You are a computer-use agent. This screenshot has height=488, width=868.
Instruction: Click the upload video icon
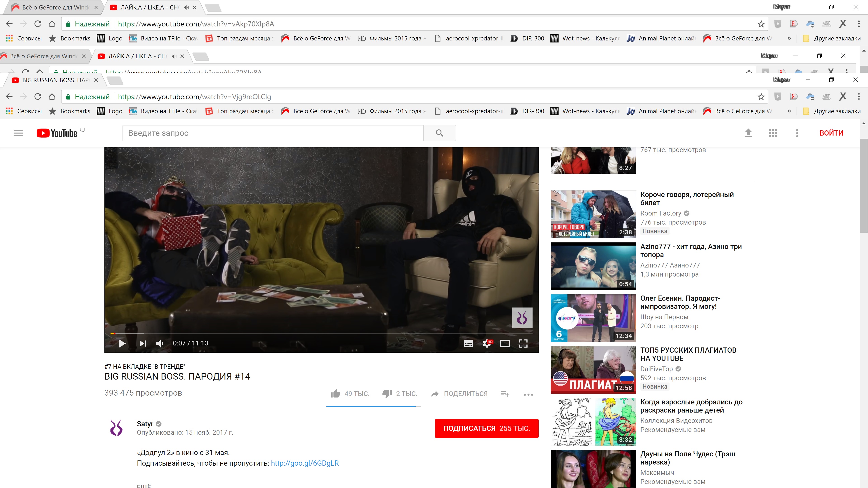coord(748,133)
